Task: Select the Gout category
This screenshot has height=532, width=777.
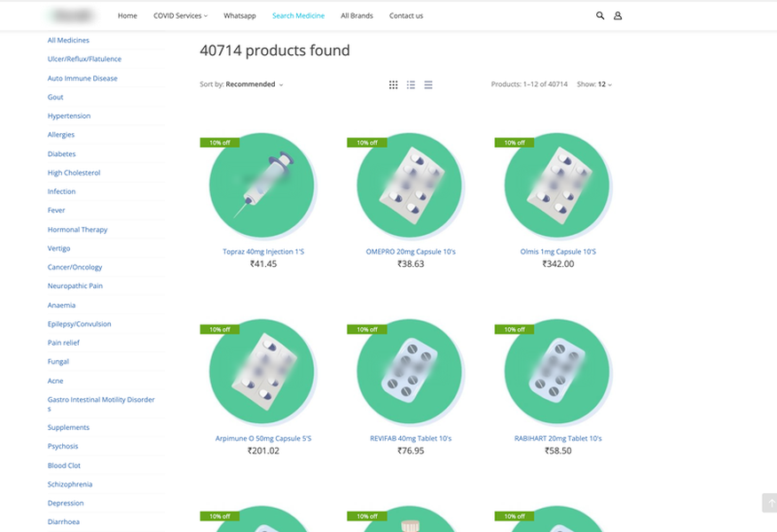Action: 56,97
